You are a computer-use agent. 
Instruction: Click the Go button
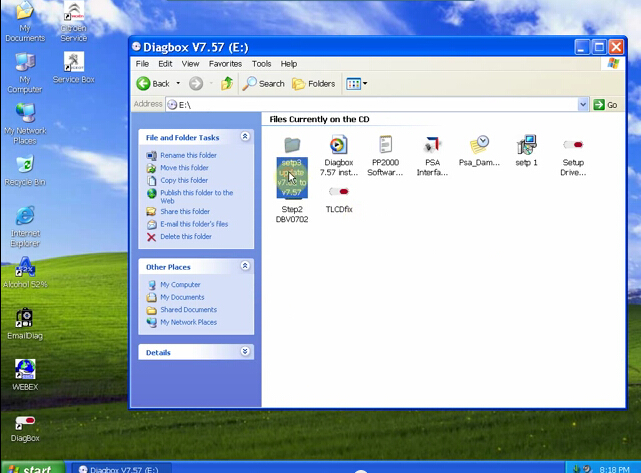(x=605, y=105)
